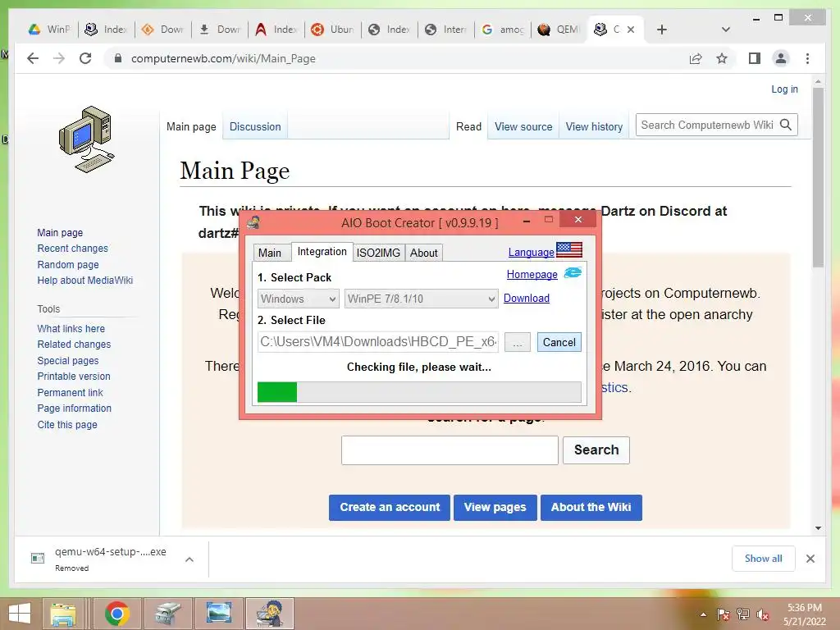Screen dimensions: 840x630
Task: Switch to the Ubuntu browser tab
Action: pyautogui.click(x=333, y=30)
